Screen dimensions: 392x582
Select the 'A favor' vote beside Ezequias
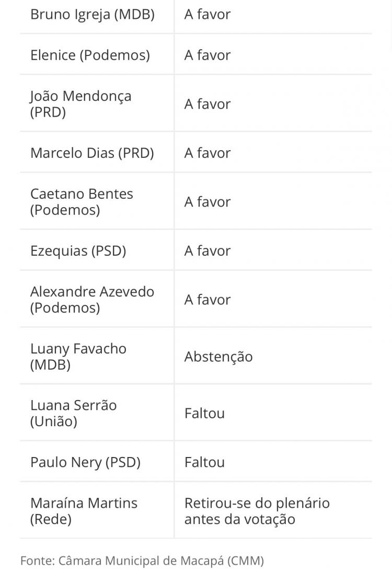(x=207, y=251)
